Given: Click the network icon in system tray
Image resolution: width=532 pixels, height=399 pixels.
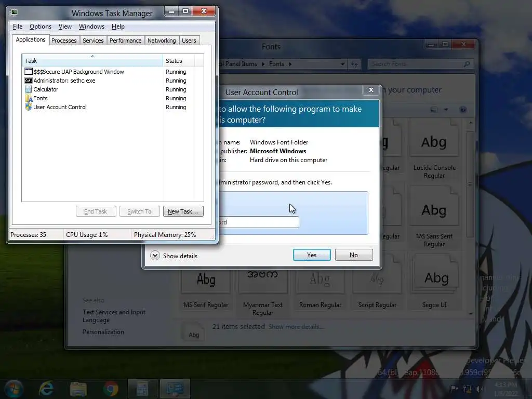Looking at the screenshot, I should [467, 389].
